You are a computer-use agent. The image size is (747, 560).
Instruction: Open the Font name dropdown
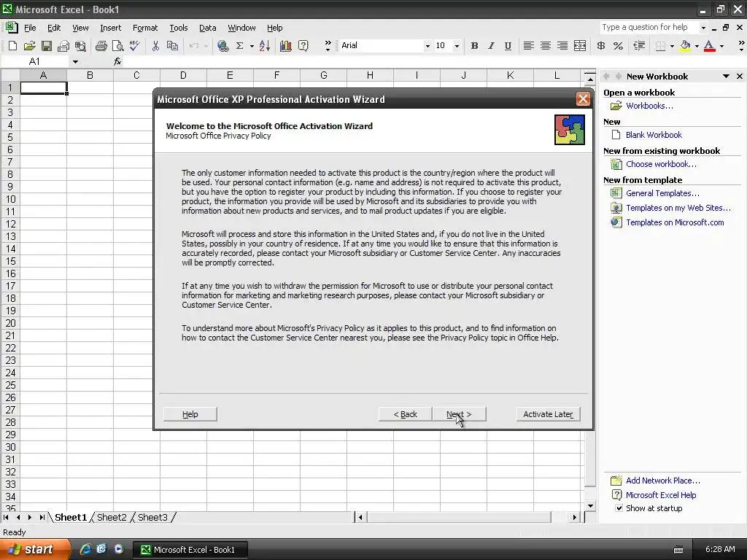pos(427,46)
